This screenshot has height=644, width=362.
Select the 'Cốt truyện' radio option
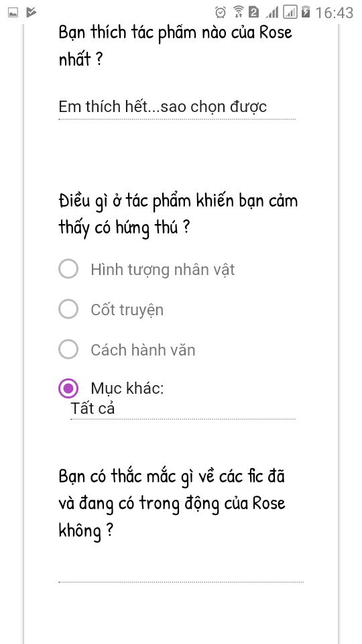68,309
